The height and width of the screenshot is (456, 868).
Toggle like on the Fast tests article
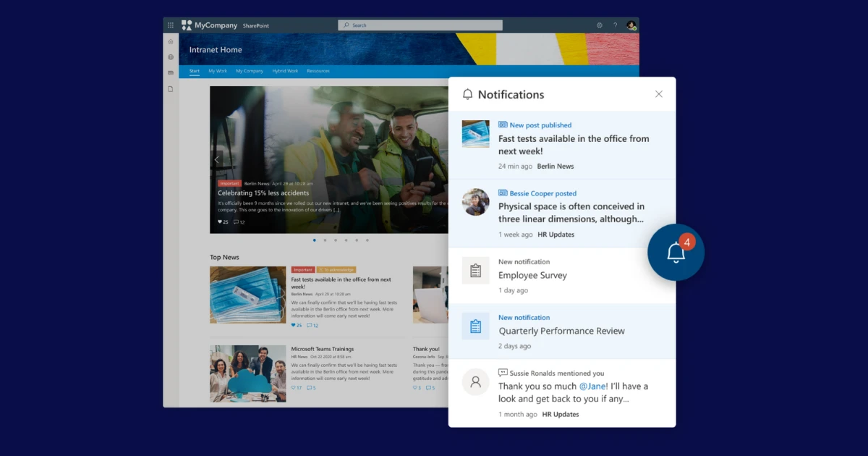[295, 325]
